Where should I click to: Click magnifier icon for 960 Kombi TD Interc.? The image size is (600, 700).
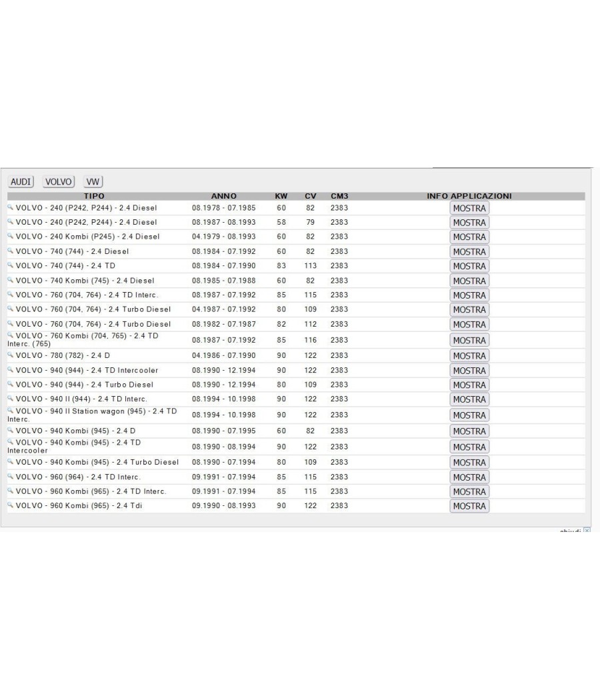[x=10, y=490]
